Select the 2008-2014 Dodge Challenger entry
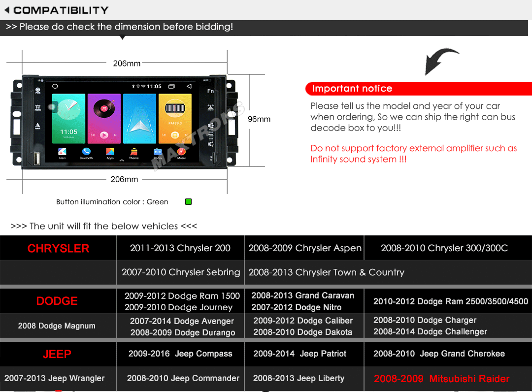 point(430,331)
